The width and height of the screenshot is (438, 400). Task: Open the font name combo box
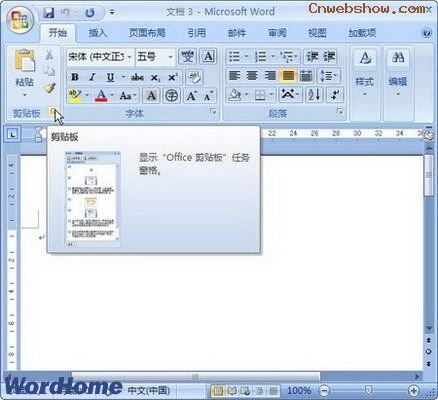pos(100,57)
